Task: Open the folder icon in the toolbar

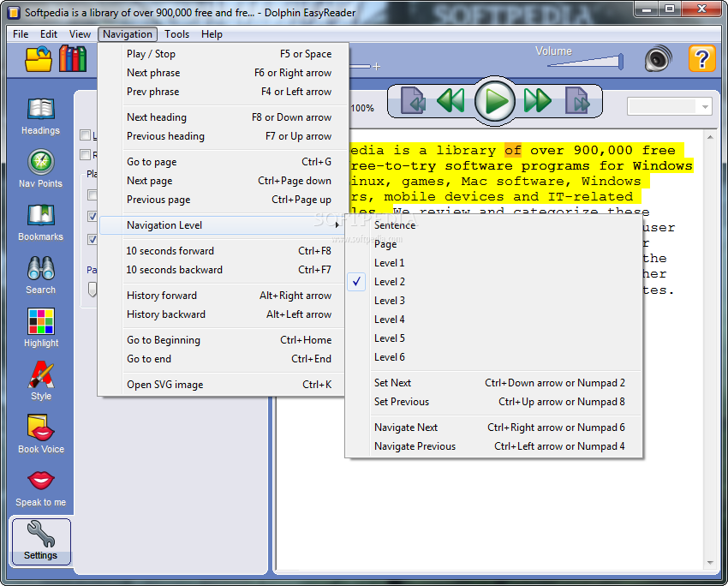Action: pos(38,58)
